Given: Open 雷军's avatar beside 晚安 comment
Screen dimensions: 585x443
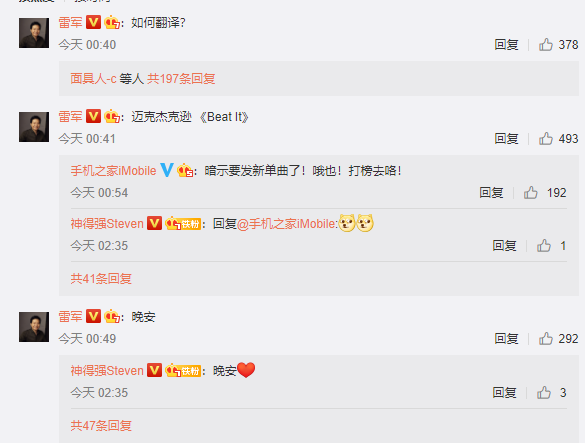Looking at the screenshot, I should click(x=34, y=327).
